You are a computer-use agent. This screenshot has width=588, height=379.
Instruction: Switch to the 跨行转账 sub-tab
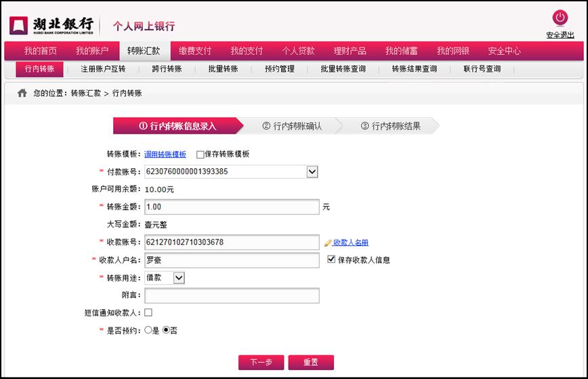(167, 69)
